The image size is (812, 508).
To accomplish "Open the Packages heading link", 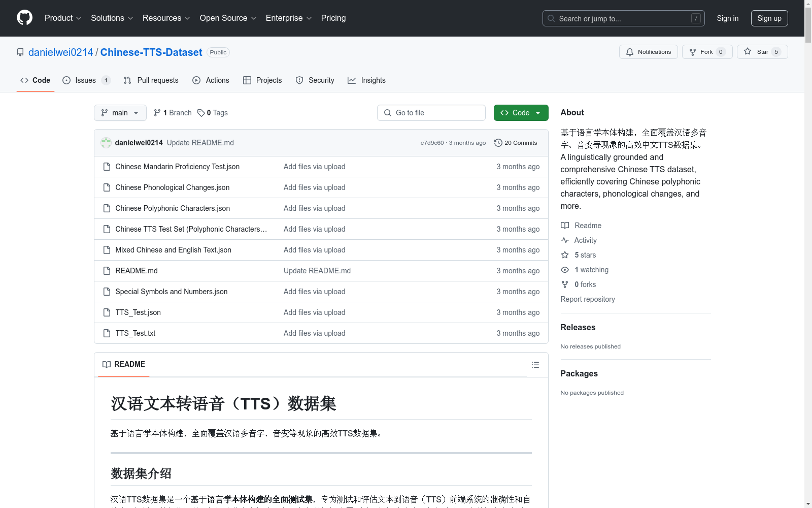I will (x=579, y=374).
